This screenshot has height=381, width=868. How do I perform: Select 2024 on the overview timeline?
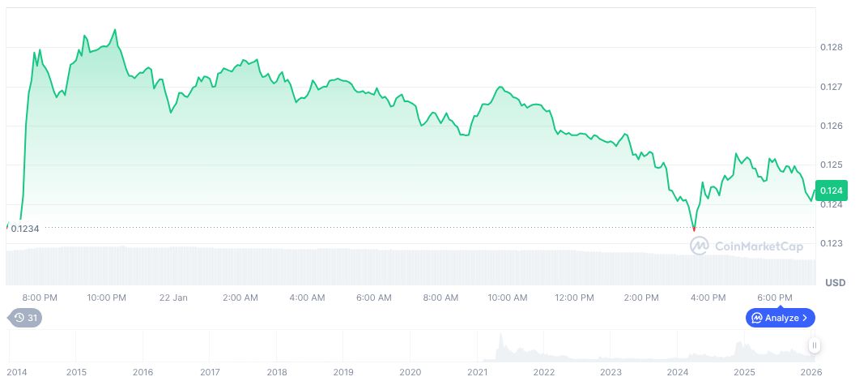[x=677, y=372]
